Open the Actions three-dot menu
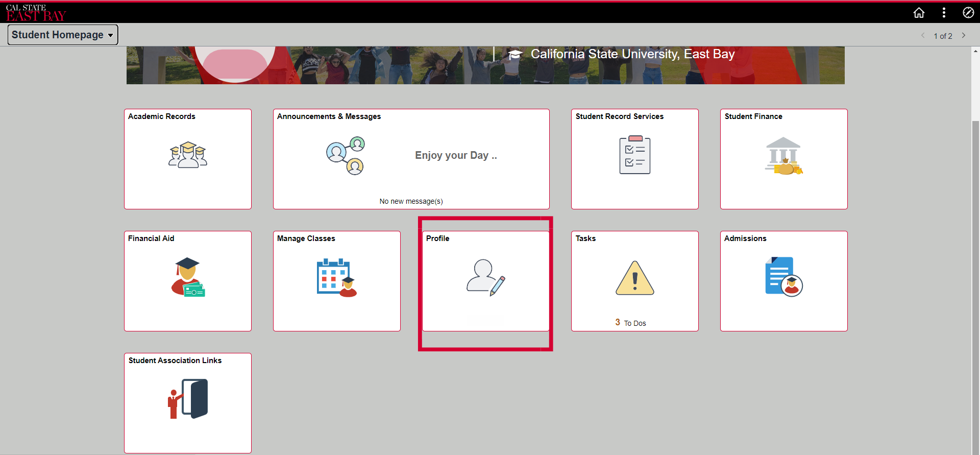 point(944,13)
